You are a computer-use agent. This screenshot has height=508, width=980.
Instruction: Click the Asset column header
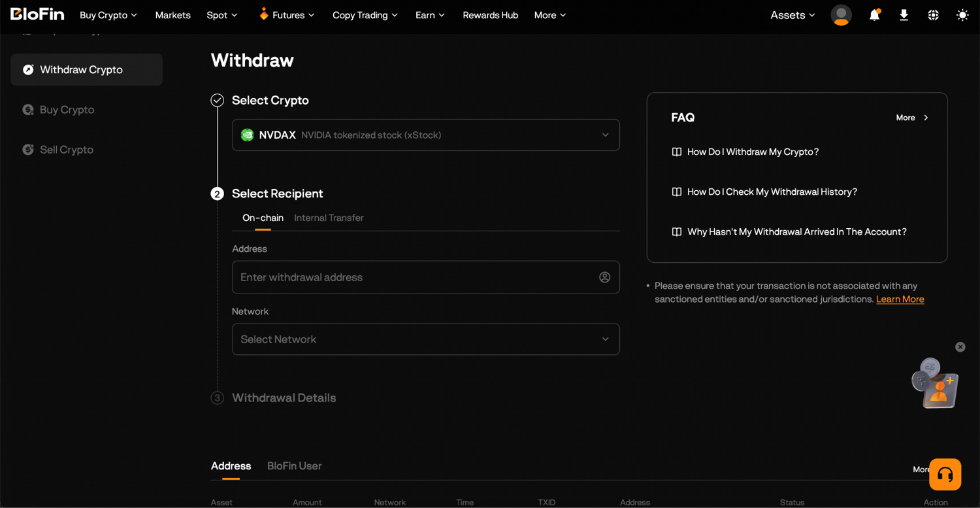221,502
